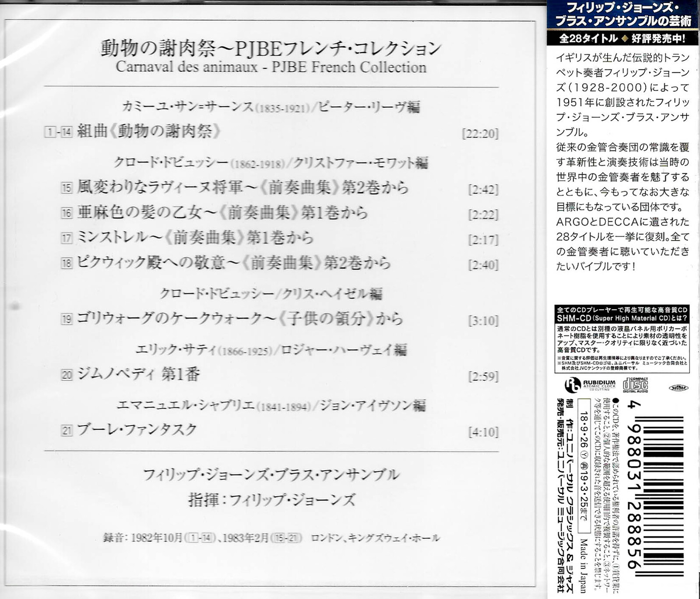Image resolution: width=700 pixels, height=599 pixels.
Task: Click the duration [2:17]
Action: click(483, 240)
